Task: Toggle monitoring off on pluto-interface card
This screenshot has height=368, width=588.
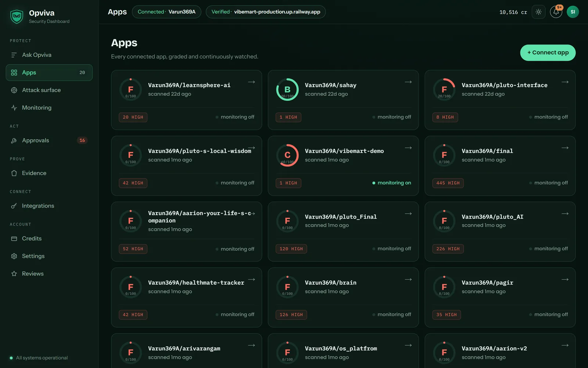Action: (x=549, y=117)
